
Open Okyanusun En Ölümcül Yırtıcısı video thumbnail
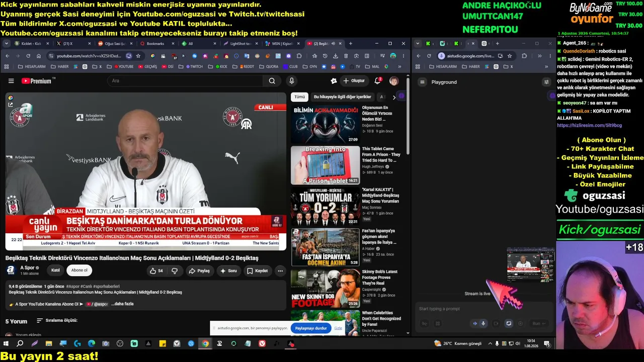point(326,124)
